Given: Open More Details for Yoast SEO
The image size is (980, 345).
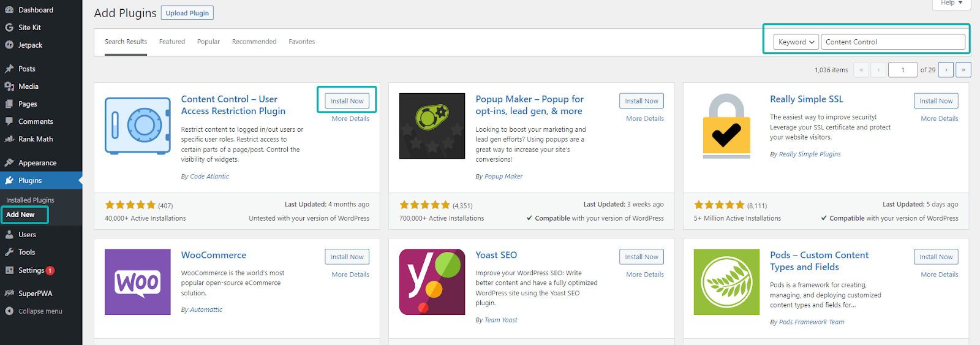Looking at the screenshot, I should point(645,275).
